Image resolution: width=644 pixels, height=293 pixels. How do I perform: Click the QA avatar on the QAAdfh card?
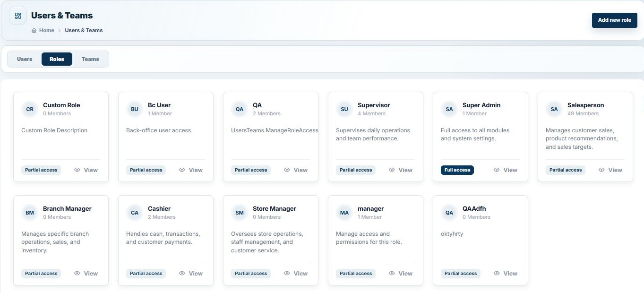coord(449,213)
